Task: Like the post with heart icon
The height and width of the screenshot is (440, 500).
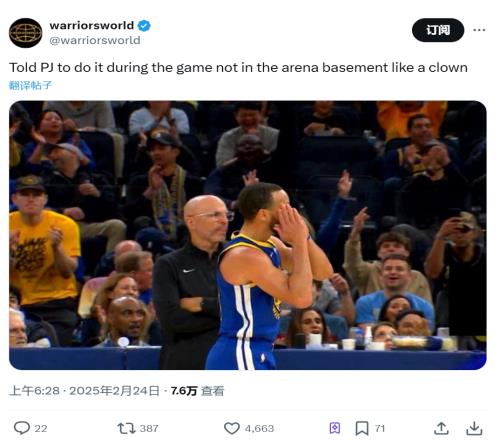Action: point(232,428)
